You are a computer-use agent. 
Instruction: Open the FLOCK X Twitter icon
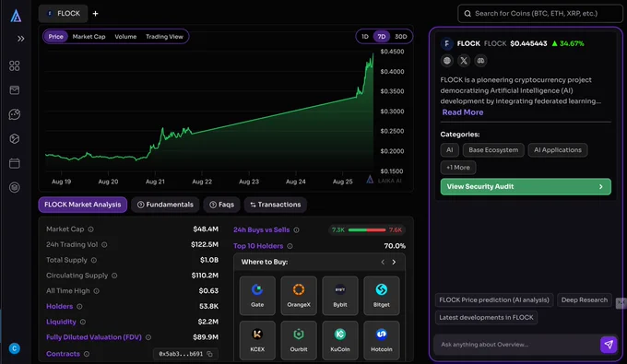pyautogui.click(x=464, y=61)
